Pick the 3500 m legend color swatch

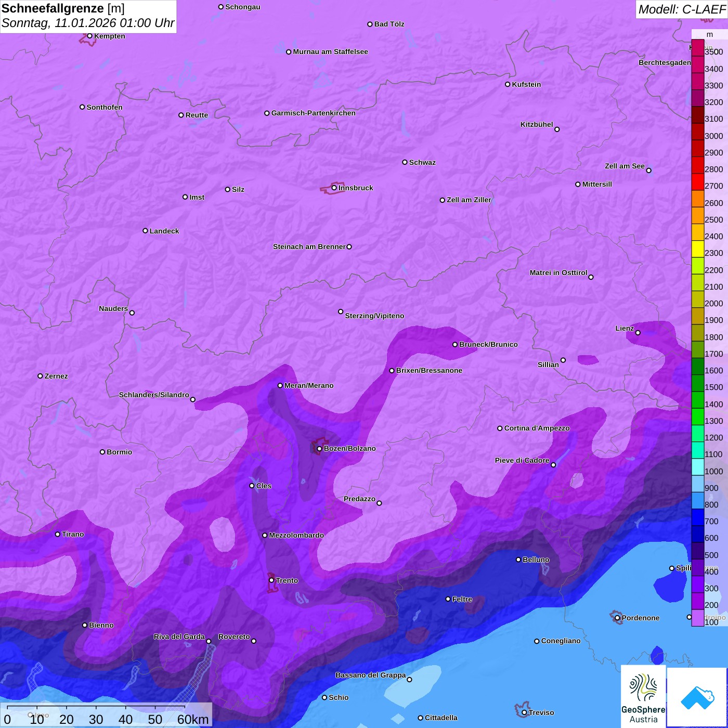tap(697, 48)
